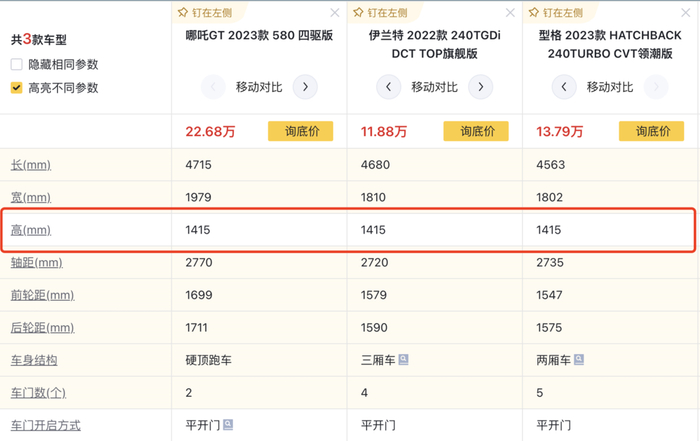
Task: Click 询底价 for the 11.88万 伊兰特
Action: click(476, 131)
